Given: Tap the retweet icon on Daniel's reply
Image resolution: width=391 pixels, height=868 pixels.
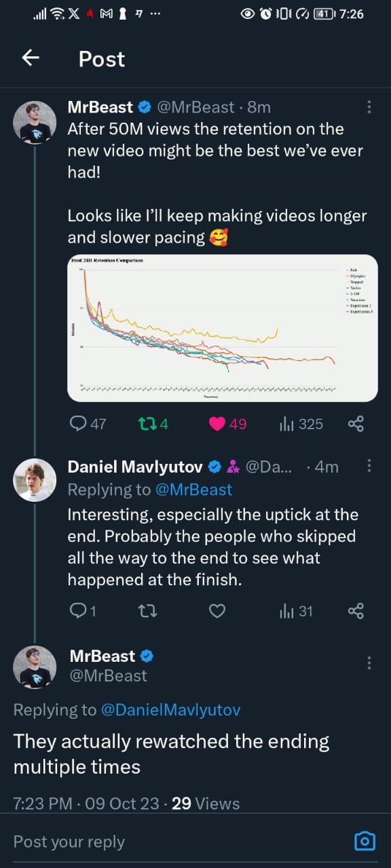Looking at the screenshot, I should click(x=146, y=610).
